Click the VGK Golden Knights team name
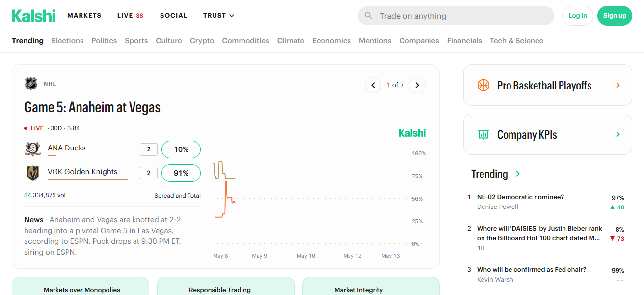Viewport: 644px width, 295px height. (82, 172)
